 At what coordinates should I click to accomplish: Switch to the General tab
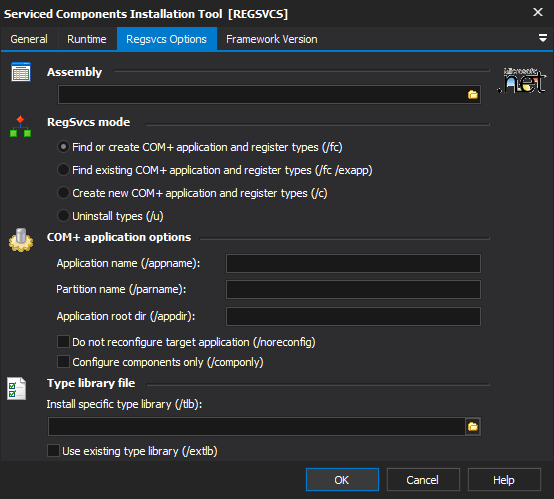pyautogui.click(x=29, y=39)
